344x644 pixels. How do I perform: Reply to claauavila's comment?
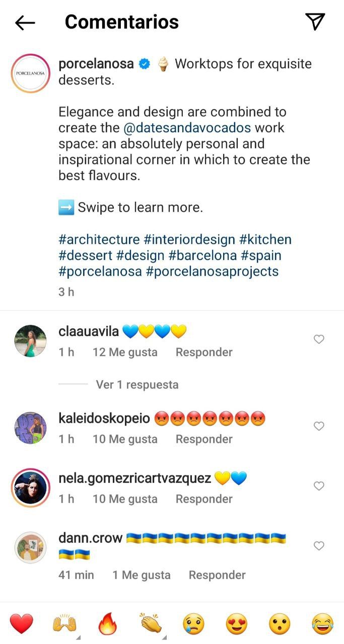click(204, 352)
